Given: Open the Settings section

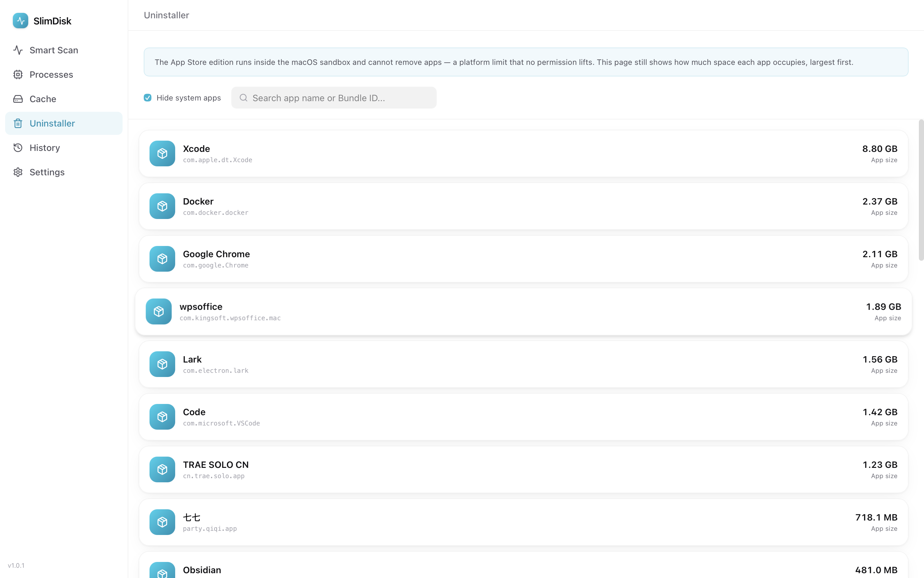Looking at the screenshot, I should tap(64, 172).
